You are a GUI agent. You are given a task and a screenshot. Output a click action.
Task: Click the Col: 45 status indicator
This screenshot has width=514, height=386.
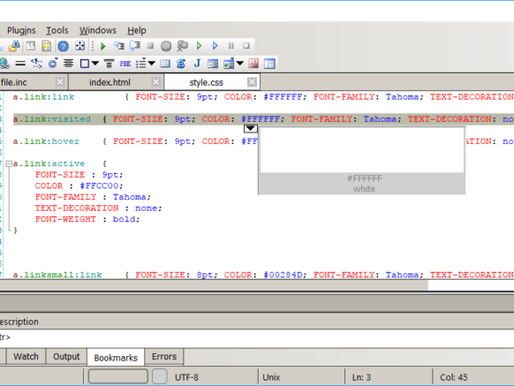tap(454, 377)
